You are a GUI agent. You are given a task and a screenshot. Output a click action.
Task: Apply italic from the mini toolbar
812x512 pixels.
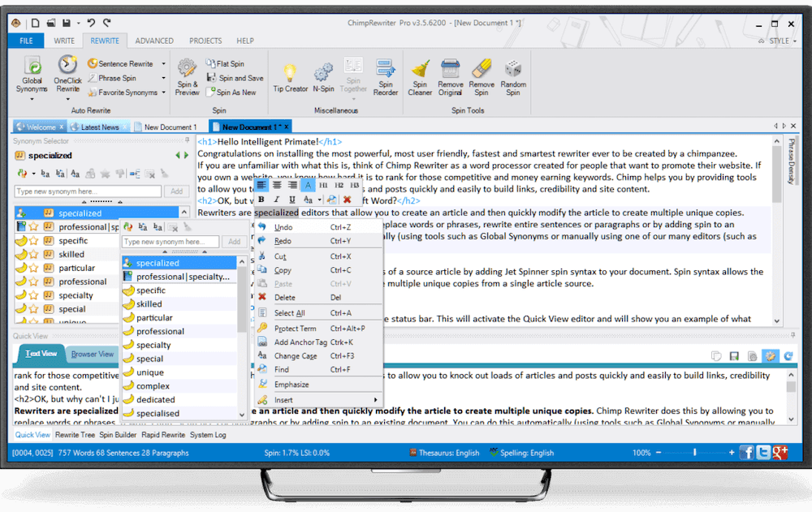[277, 200]
